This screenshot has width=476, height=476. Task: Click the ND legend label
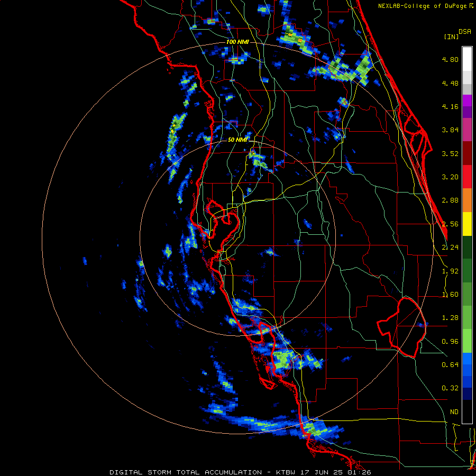(x=454, y=412)
